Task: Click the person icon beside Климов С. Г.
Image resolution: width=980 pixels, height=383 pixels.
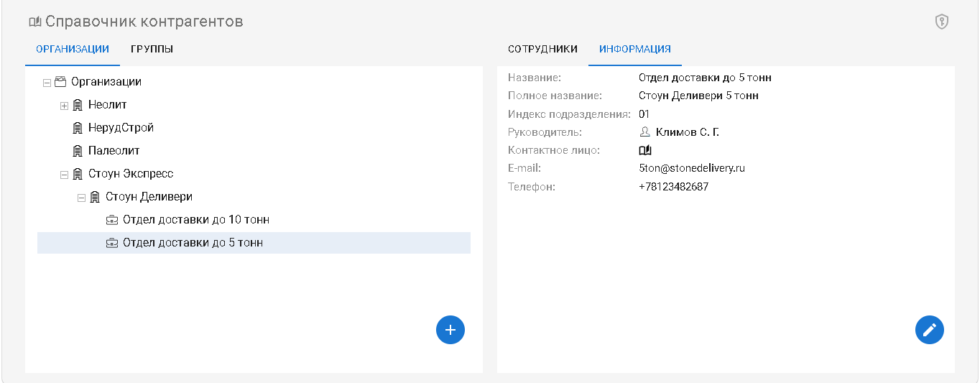Action: tap(644, 132)
